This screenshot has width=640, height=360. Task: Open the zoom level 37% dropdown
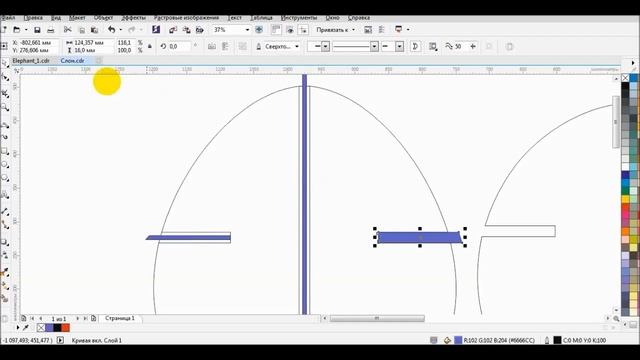click(x=247, y=30)
